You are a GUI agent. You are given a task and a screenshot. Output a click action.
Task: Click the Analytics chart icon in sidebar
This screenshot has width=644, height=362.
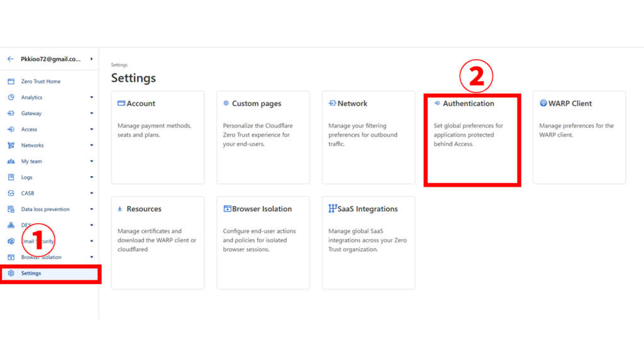11,97
